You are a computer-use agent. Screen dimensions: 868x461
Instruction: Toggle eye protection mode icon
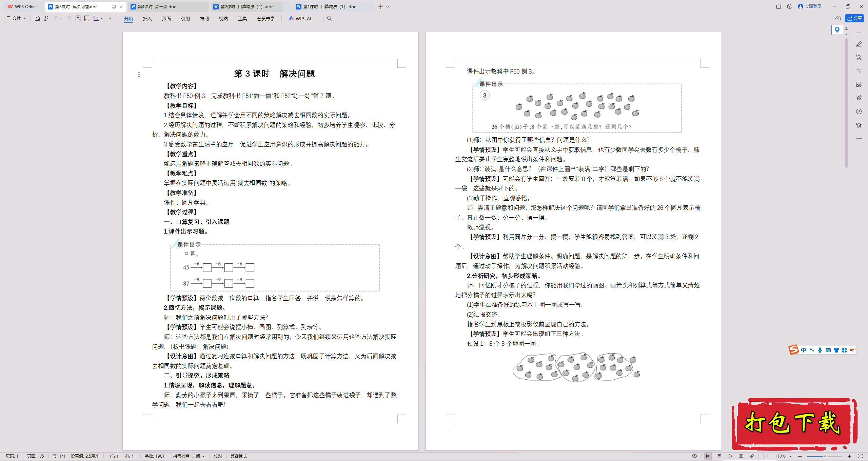pos(694,456)
